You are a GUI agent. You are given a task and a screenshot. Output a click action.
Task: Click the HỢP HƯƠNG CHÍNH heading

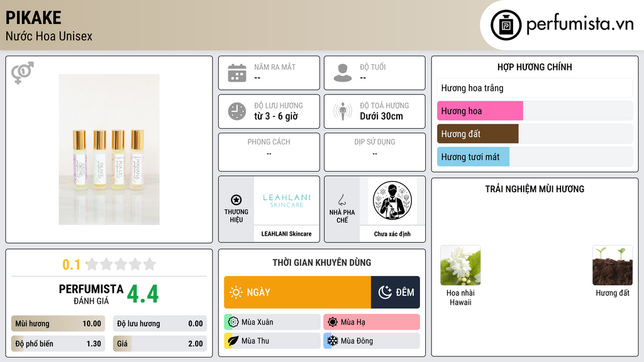click(535, 67)
